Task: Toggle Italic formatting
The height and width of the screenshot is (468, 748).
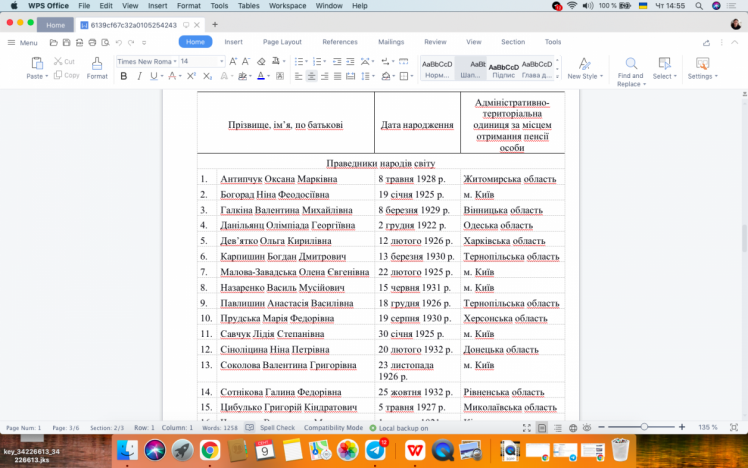Action: [x=139, y=76]
